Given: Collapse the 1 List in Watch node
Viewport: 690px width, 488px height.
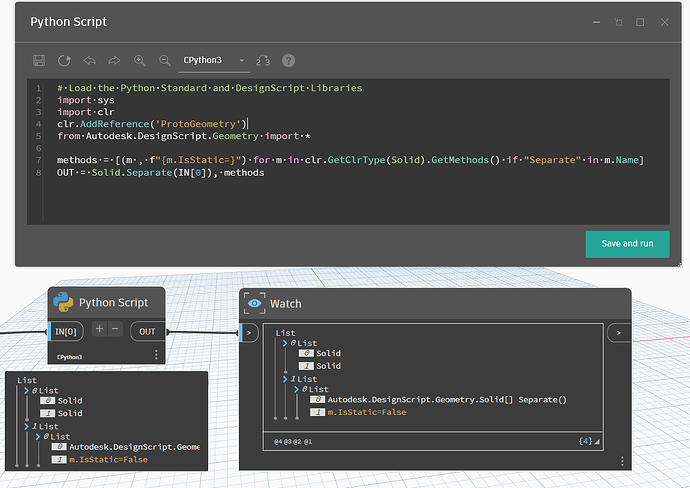Looking at the screenshot, I should [x=285, y=379].
